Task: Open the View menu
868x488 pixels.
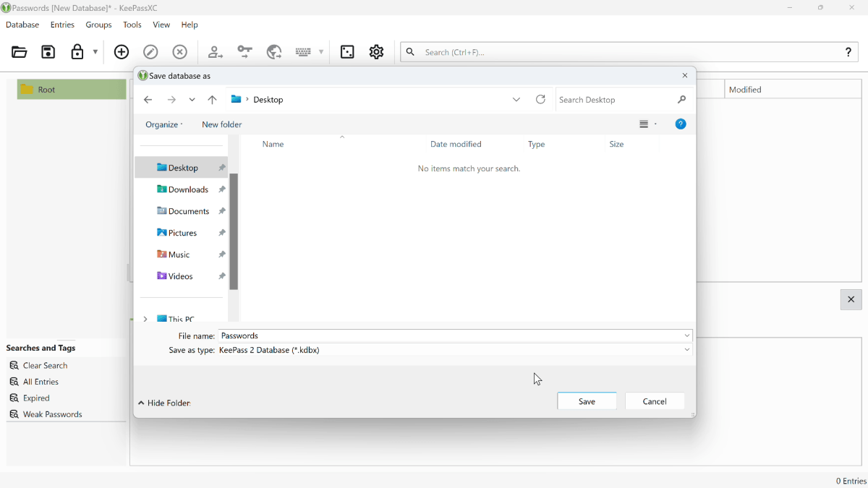Action: tap(161, 25)
